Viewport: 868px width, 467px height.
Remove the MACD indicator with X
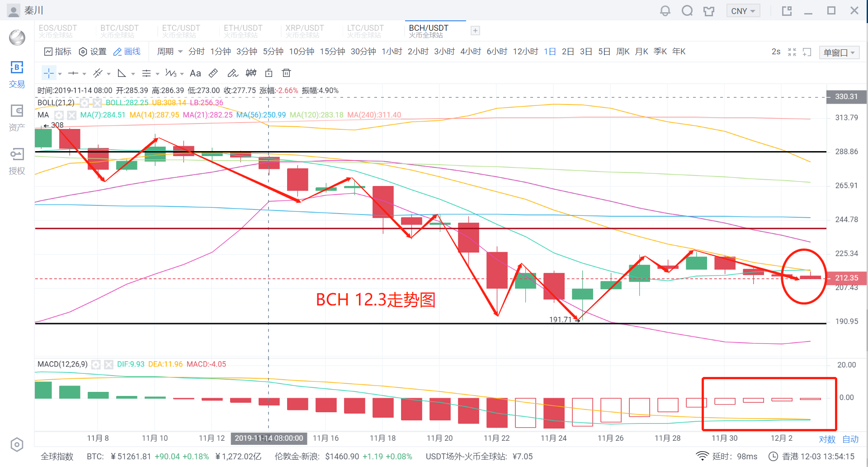click(x=108, y=364)
